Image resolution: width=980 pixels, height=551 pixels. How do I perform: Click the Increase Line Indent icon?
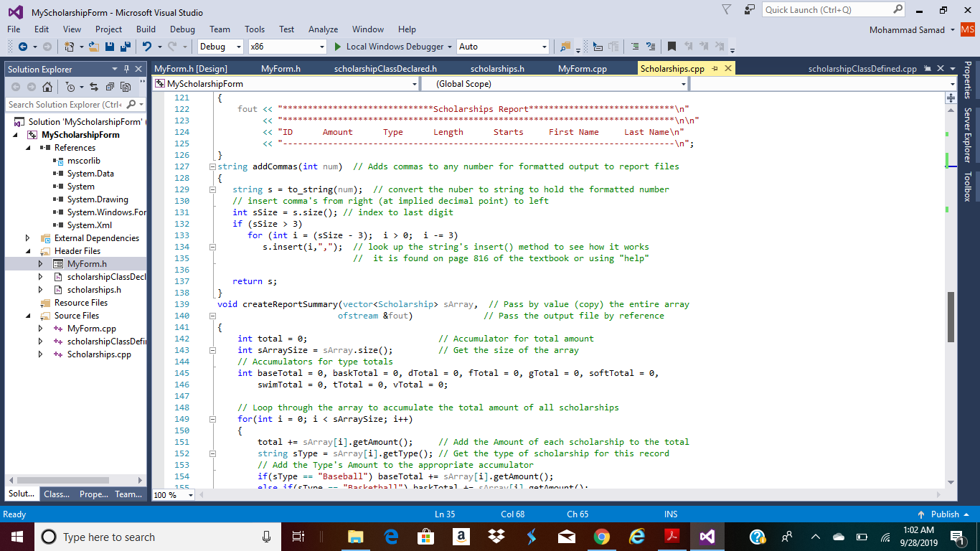point(650,47)
